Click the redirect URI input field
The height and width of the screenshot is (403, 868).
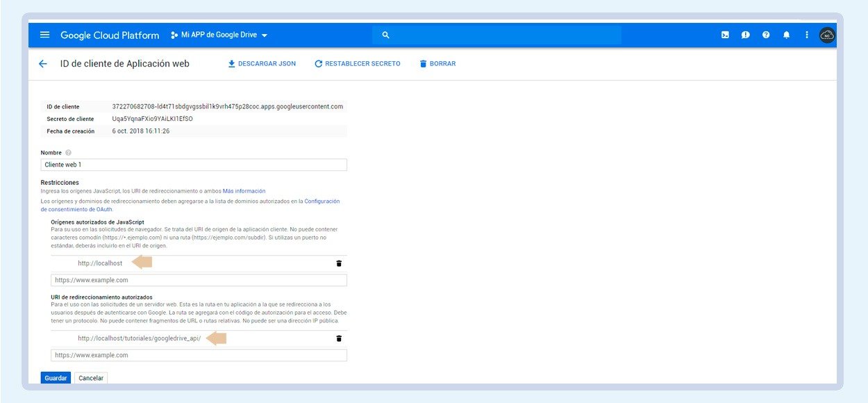(x=199, y=355)
